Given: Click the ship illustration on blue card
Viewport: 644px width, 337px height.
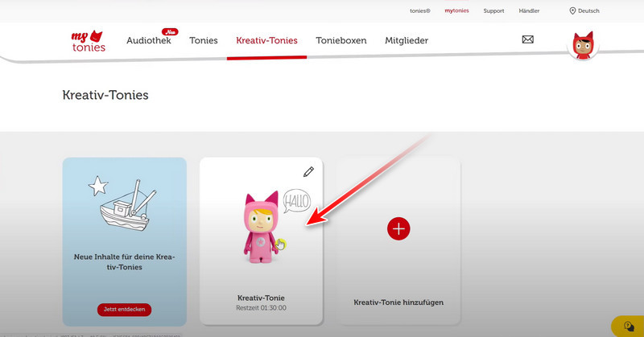Looking at the screenshot, I should [x=128, y=204].
